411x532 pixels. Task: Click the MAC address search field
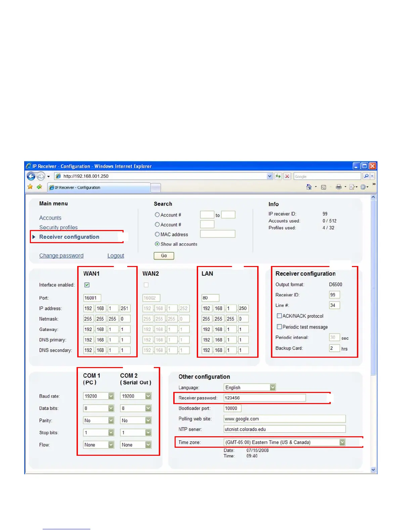point(218,234)
